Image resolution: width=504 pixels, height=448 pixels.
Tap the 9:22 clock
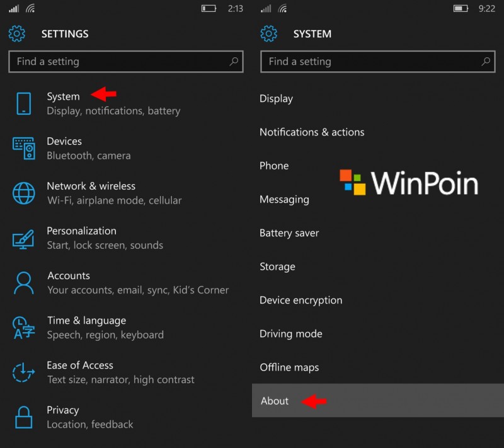coord(486,8)
